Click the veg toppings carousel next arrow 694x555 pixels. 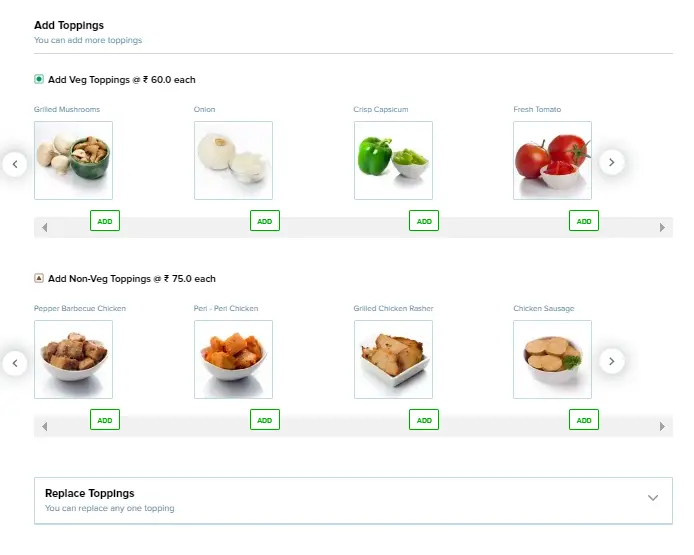[x=612, y=162]
